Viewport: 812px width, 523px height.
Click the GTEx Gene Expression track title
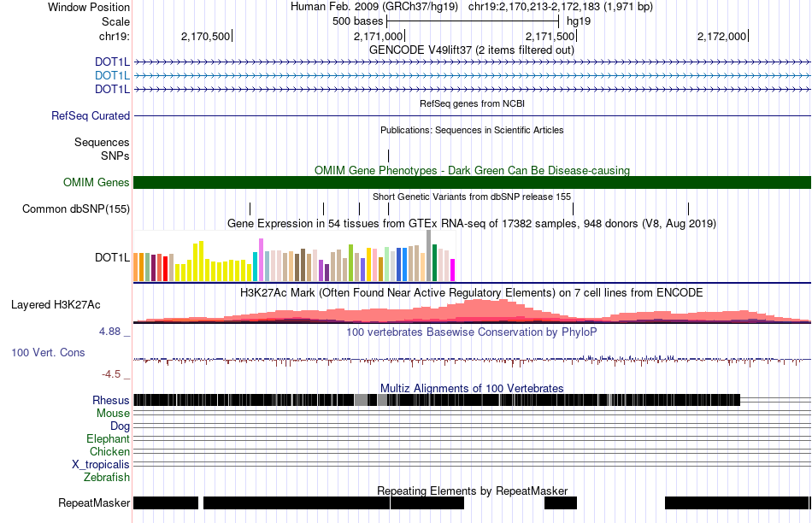(x=472, y=224)
